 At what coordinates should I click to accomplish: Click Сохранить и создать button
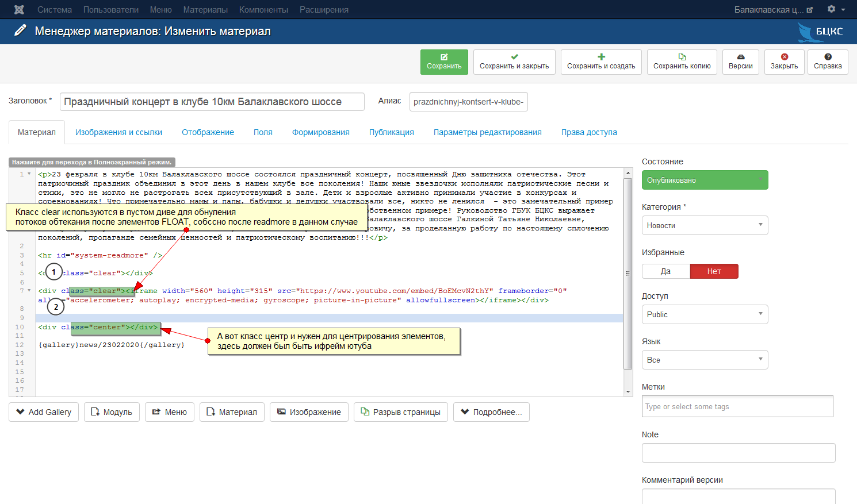pyautogui.click(x=601, y=61)
